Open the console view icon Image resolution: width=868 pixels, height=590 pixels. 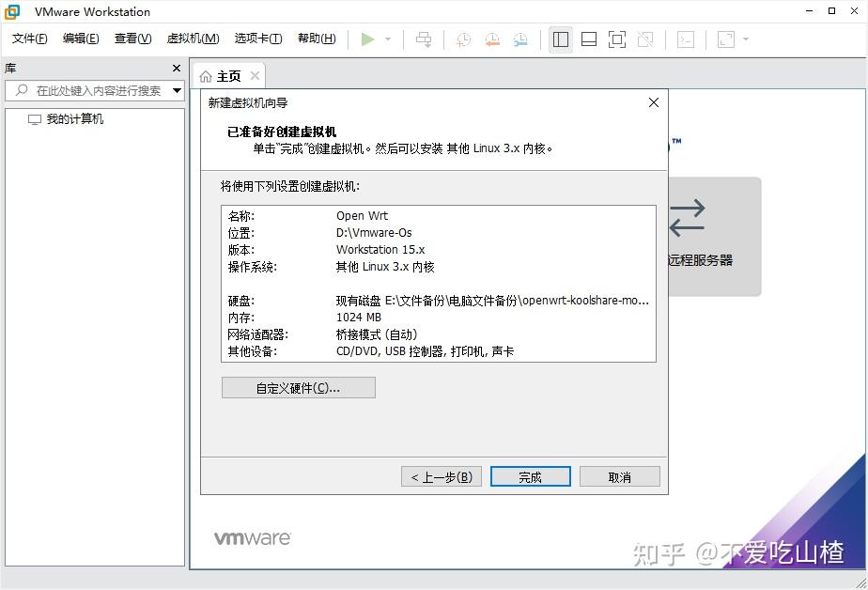pos(686,39)
